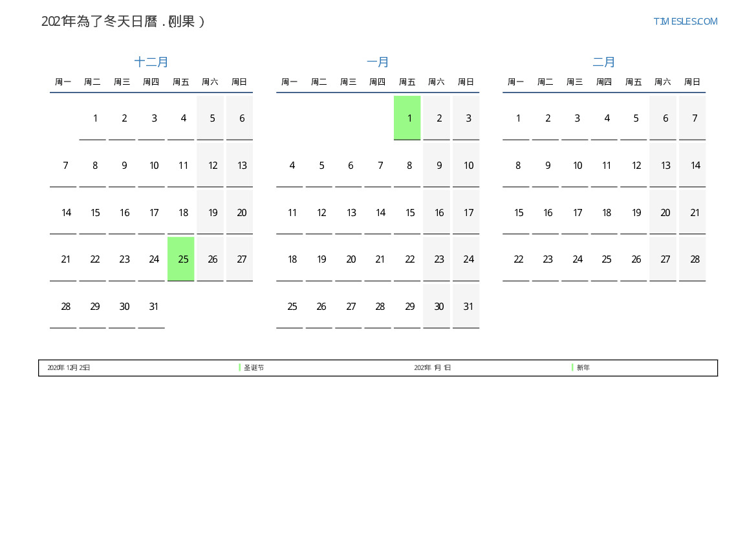The image size is (756, 535).
Task: Click the green marker beside 圣诞节 legend
Action: [240, 367]
